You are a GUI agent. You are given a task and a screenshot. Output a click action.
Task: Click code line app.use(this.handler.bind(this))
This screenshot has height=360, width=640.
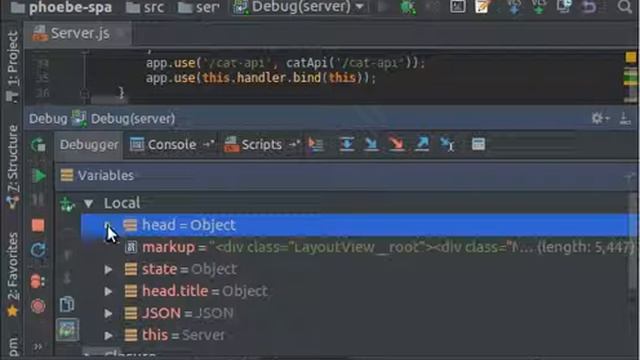pyautogui.click(x=261, y=78)
